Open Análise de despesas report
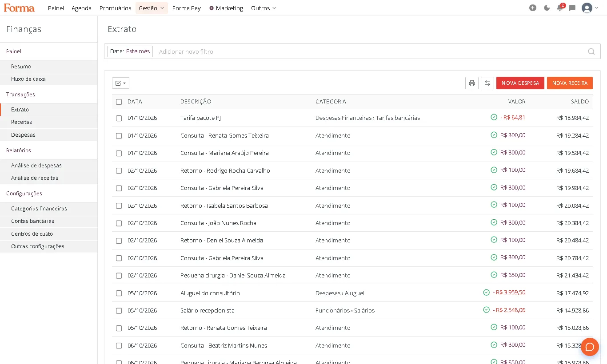This screenshot has height=364, width=607. pyautogui.click(x=48, y=166)
